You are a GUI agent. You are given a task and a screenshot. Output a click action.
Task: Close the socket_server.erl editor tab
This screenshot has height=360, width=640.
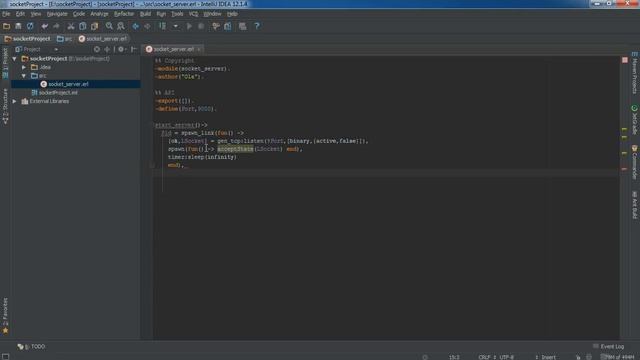[199, 49]
